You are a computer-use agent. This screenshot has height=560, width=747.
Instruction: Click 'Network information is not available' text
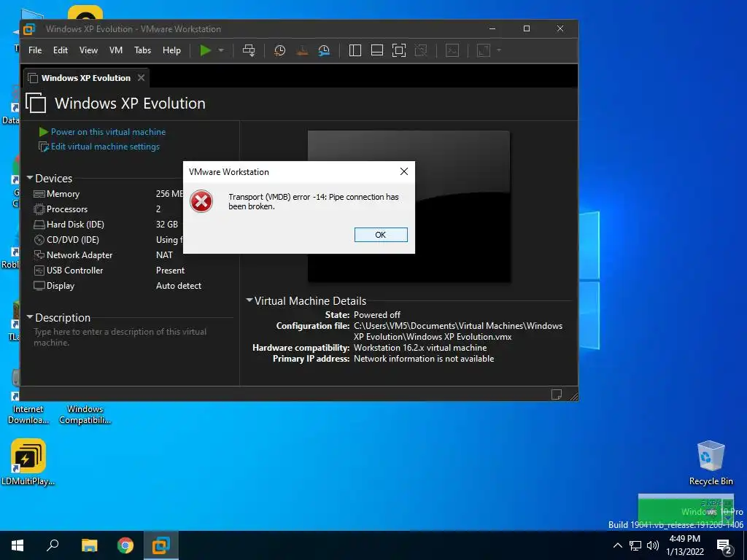coord(424,359)
